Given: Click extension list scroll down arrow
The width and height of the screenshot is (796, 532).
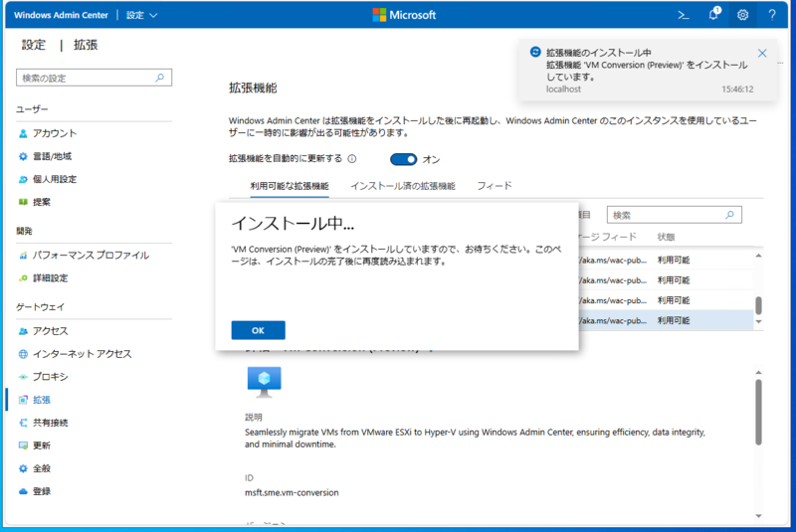Looking at the screenshot, I should point(758,321).
